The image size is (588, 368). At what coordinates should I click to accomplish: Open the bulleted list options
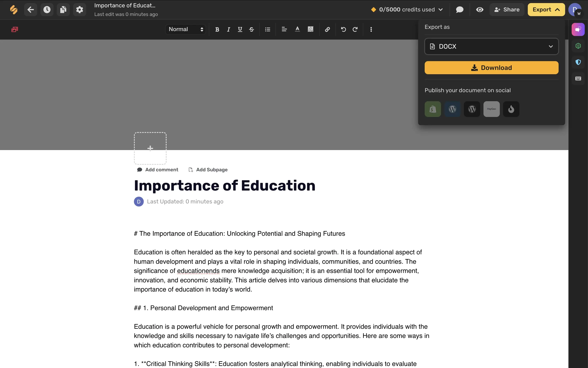click(267, 29)
